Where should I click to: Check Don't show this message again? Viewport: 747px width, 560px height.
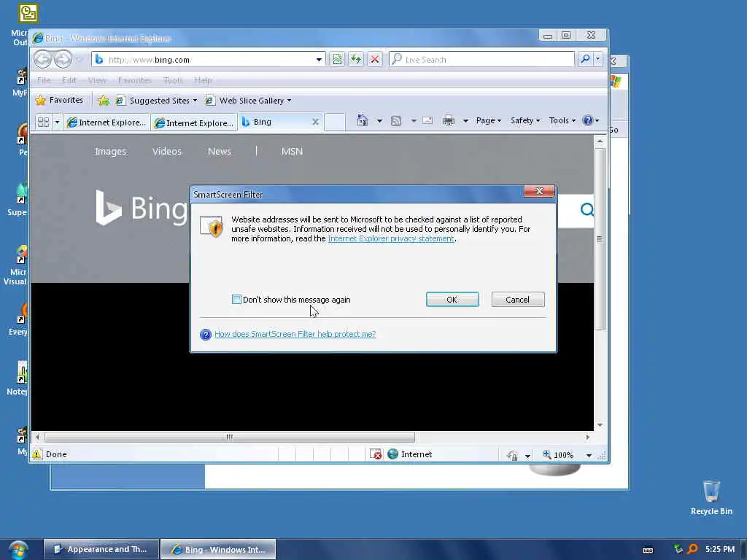pos(236,299)
